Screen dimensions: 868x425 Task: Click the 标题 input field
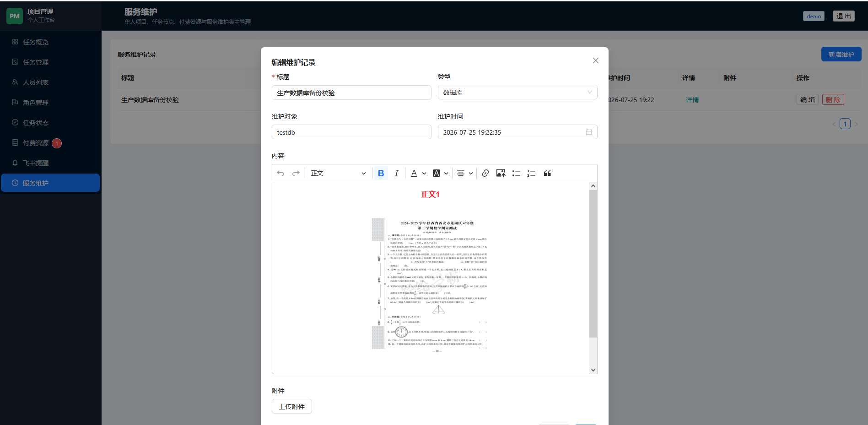(351, 93)
